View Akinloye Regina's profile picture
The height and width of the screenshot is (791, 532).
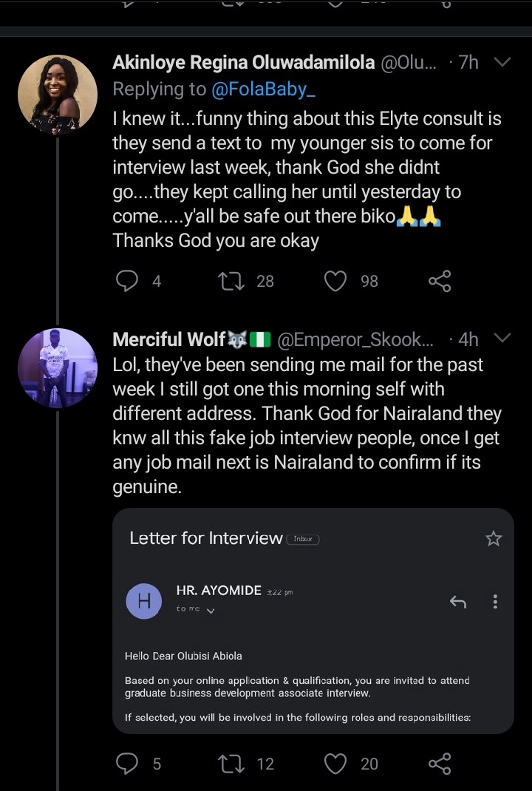coord(58,95)
